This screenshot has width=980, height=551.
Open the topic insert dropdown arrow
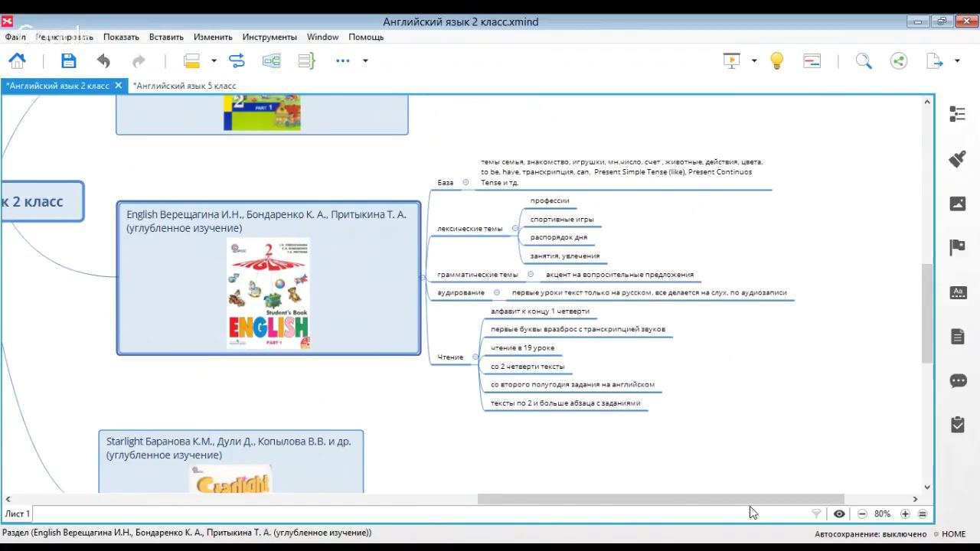point(214,61)
